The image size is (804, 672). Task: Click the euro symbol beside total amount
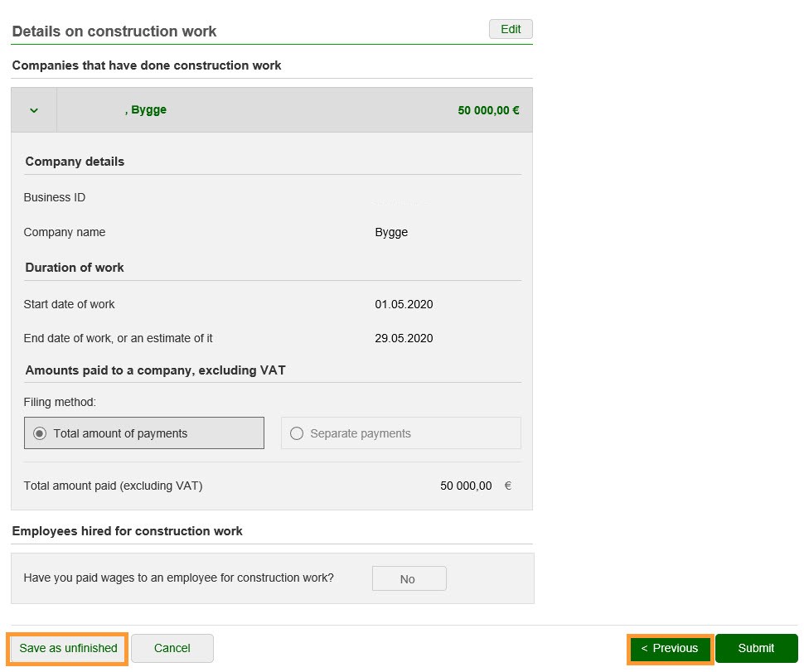508,486
